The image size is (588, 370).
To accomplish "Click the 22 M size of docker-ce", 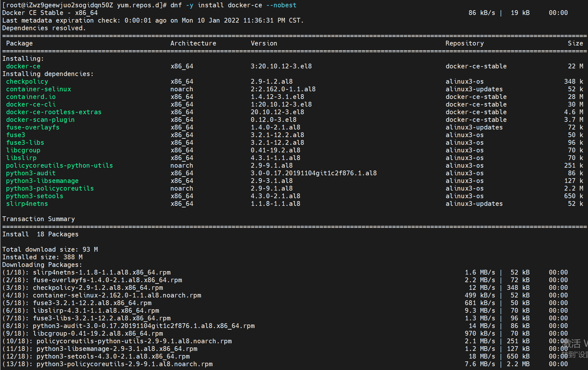I will [x=576, y=66].
